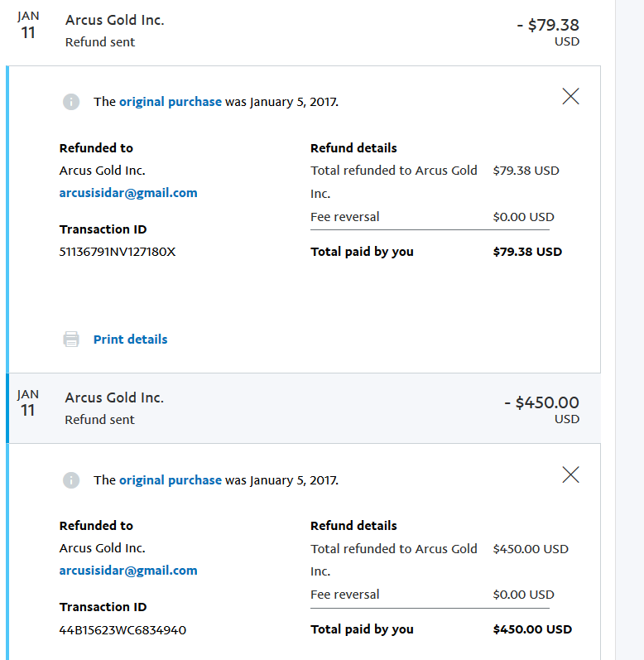Click the printer icon
This screenshot has height=660, width=644.
72,340
